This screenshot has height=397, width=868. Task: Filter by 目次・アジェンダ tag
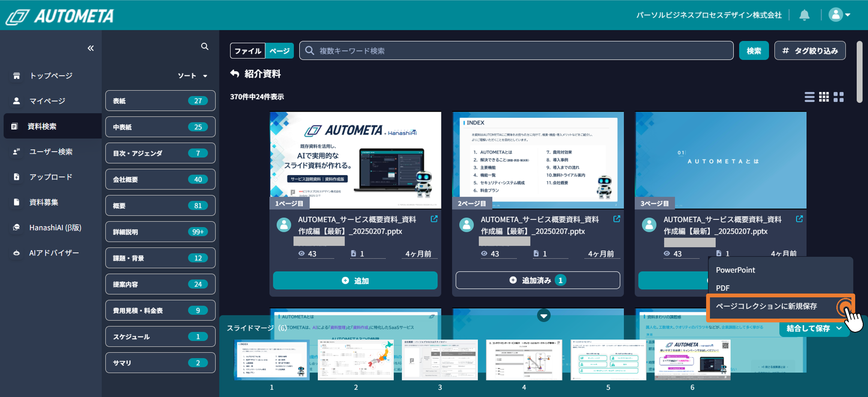pyautogui.click(x=161, y=153)
